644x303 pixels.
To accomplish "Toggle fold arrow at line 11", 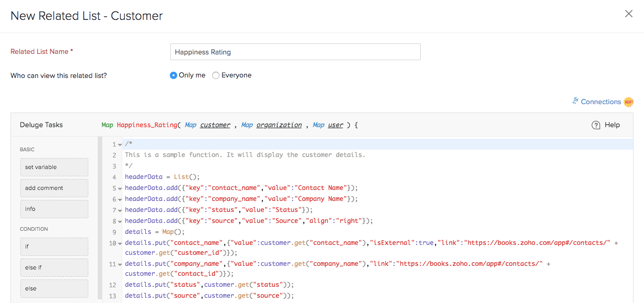I will [x=120, y=265].
